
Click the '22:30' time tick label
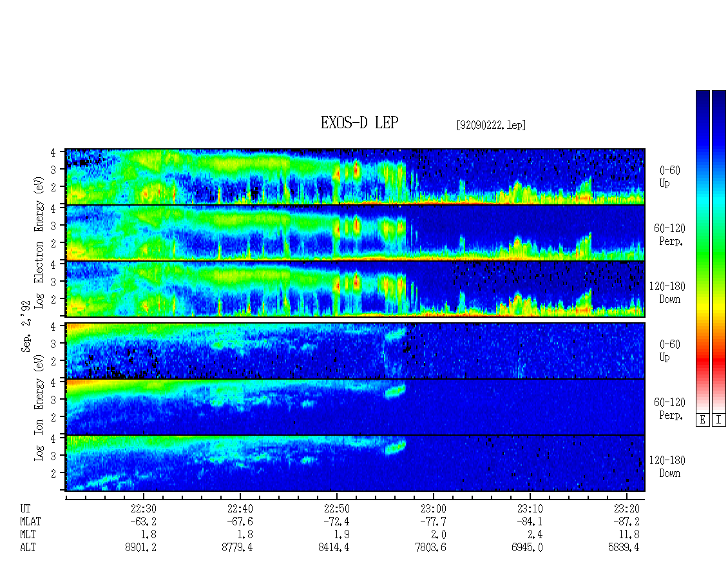[144, 509]
